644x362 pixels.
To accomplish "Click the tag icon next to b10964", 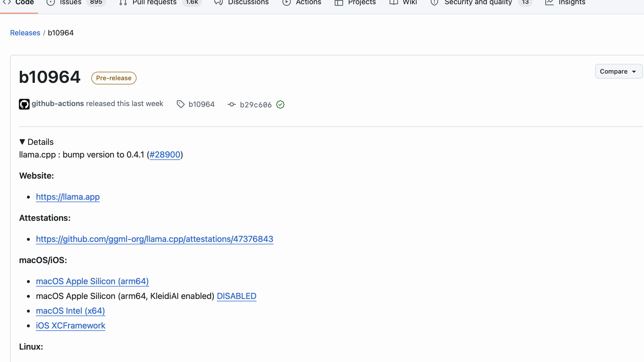I will [x=181, y=104].
